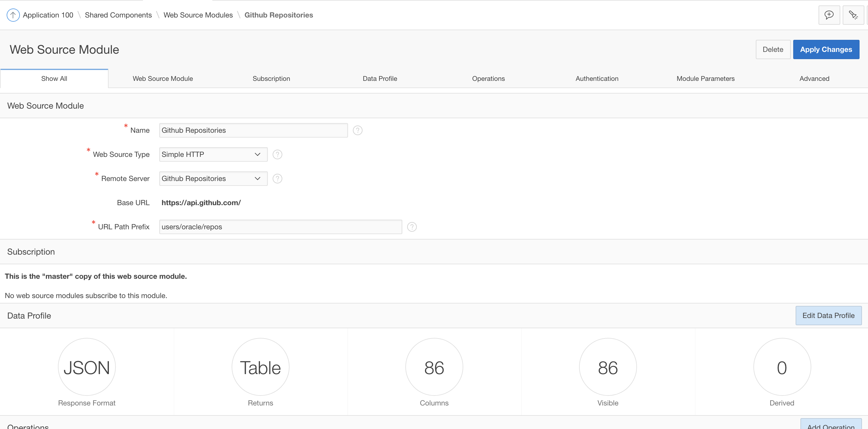Expand the Remote Server dropdown
868x429 pixels.
pyautogui.click(x=213, y=179)
